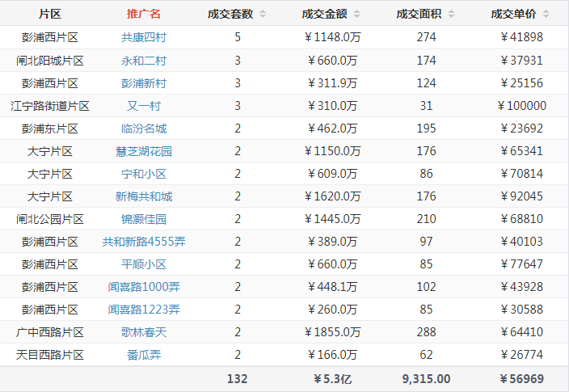Click the 片区 column header
Screen dimensions: 569x392
point(50,15)
